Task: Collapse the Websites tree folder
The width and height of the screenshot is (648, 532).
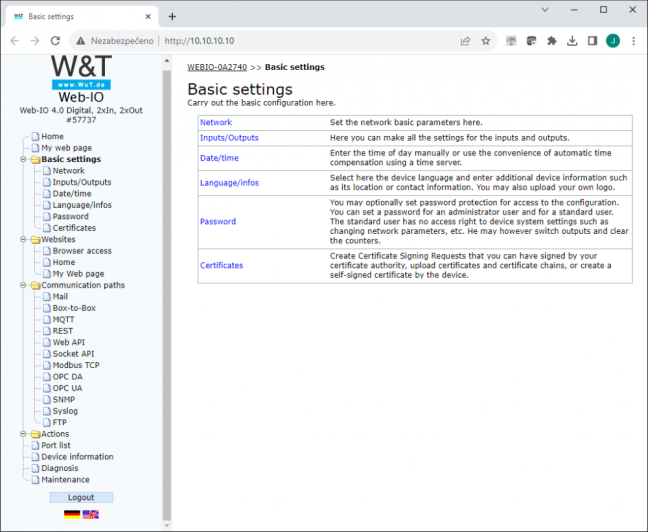Action: click(x=23, y=239)
